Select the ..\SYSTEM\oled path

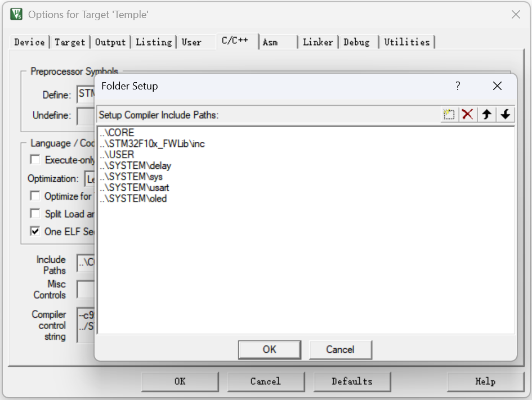(x=133, y=199)
